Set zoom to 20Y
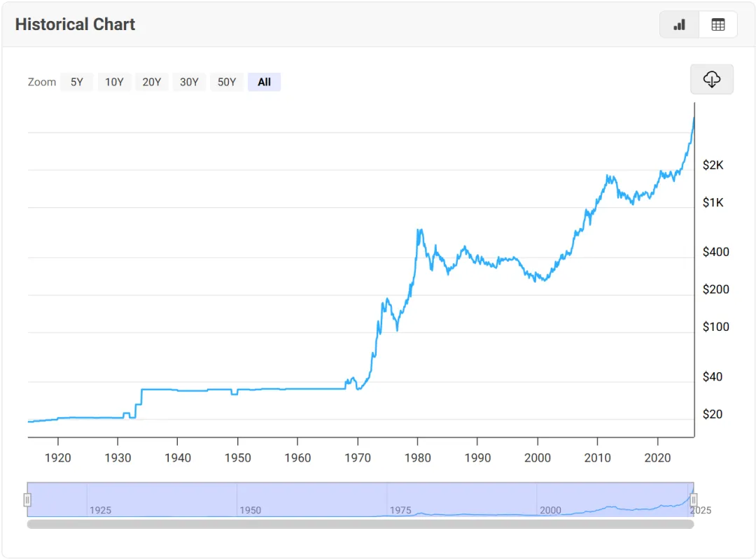 point(152,82)
